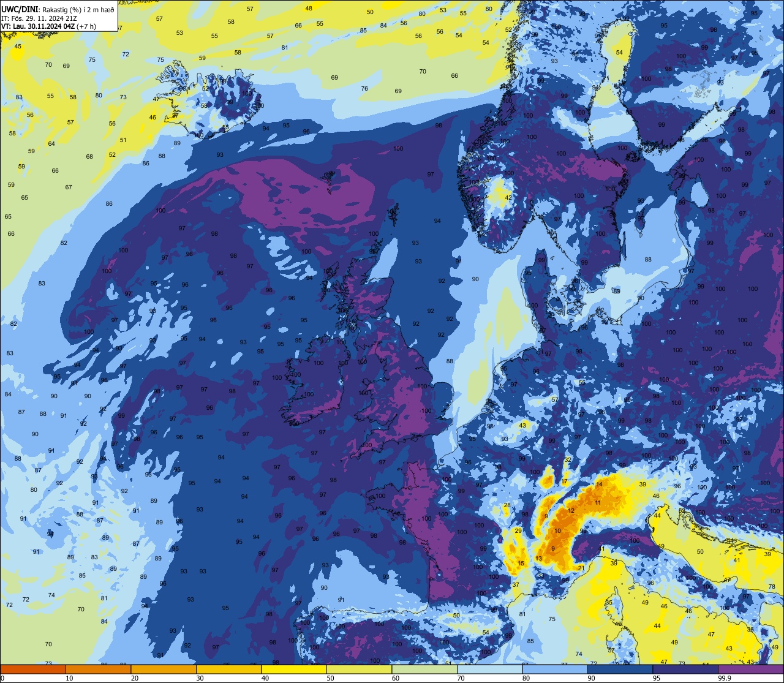
Task: Click the 'IT: Fös. 29. 11. 2024 21Z' line
Action: pos(39,18)
